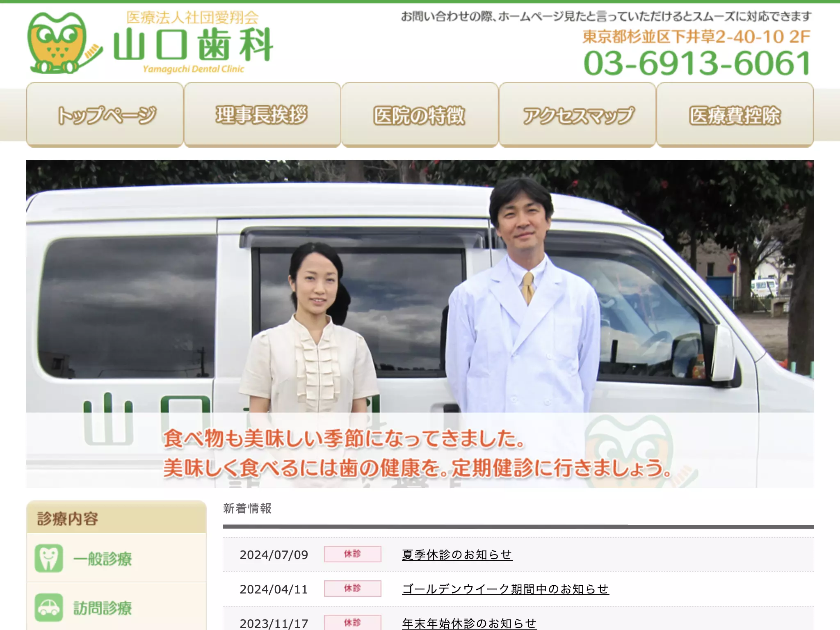Click the date 2023/11/17
Image resolution: width=840 pixels, height=630 pixels.
[x=274, y=623]
